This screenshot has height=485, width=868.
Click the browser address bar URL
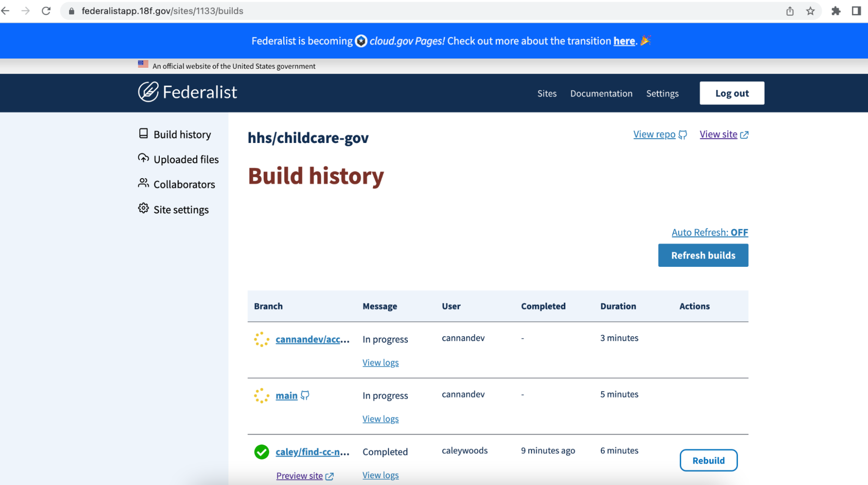click(162, 11)
